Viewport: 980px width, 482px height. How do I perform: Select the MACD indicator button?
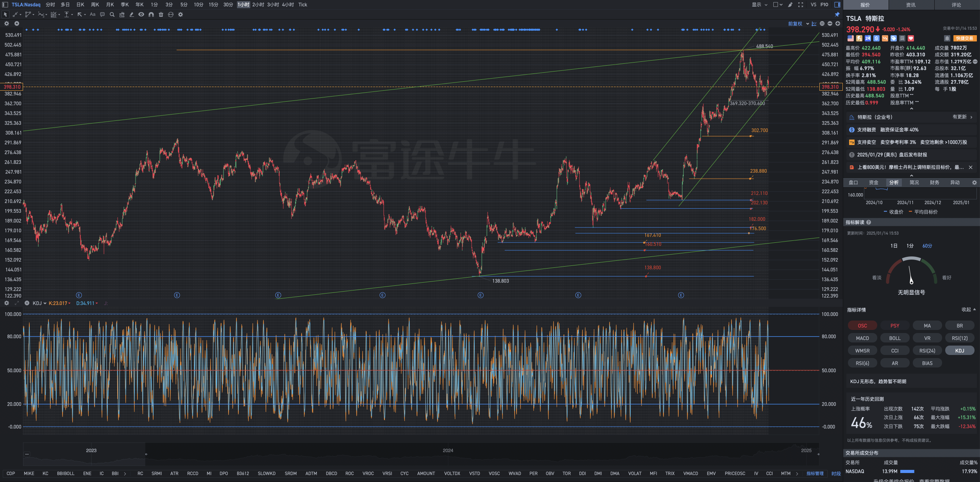point(862,338)
